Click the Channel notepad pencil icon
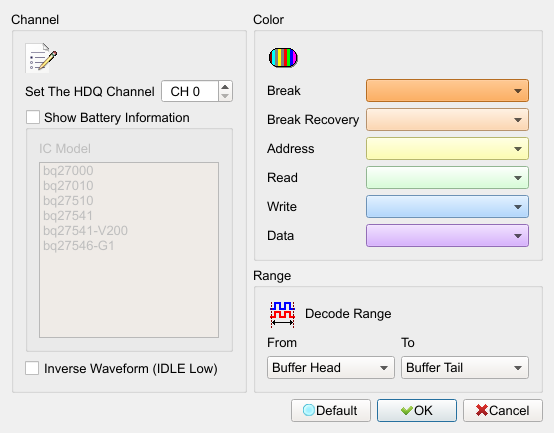554x433 pixels. pos(41,58)
